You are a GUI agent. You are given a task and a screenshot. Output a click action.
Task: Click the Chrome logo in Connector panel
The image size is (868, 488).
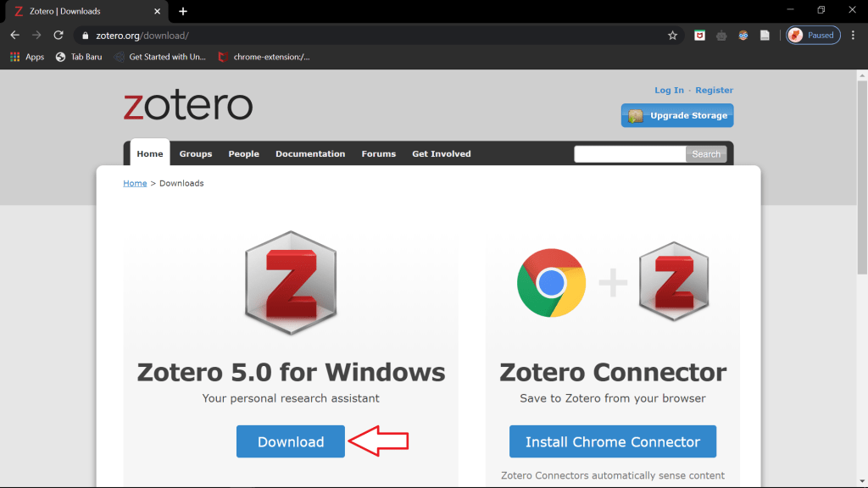(551, 283)
